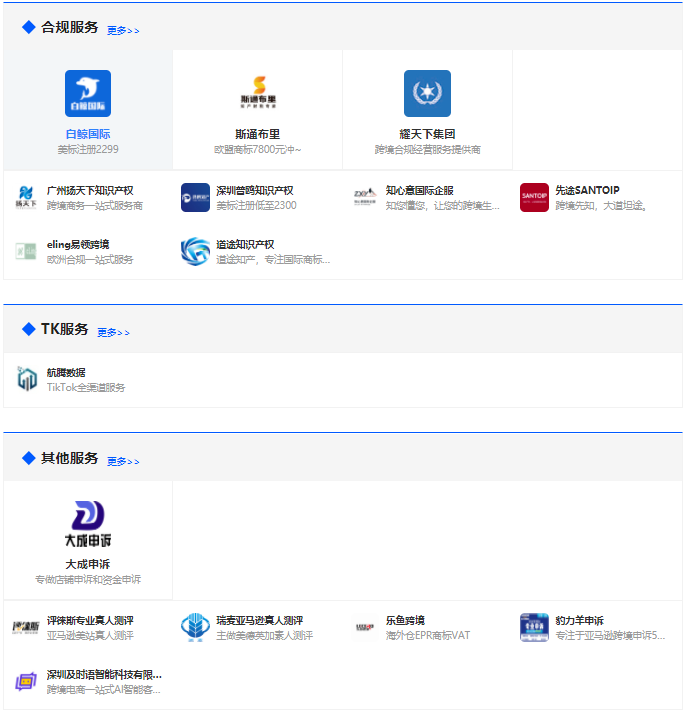This screenshot has height=714, width=686.
Task: Select the 广州扬天下知识产权 logo
Action: coord(26,198)
